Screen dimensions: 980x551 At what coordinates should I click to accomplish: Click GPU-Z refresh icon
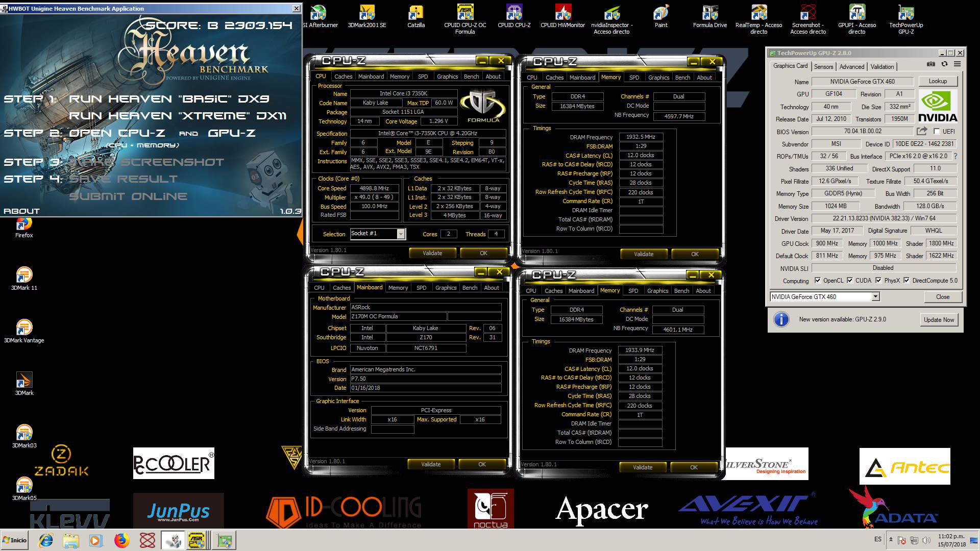(x=944, y=64)
